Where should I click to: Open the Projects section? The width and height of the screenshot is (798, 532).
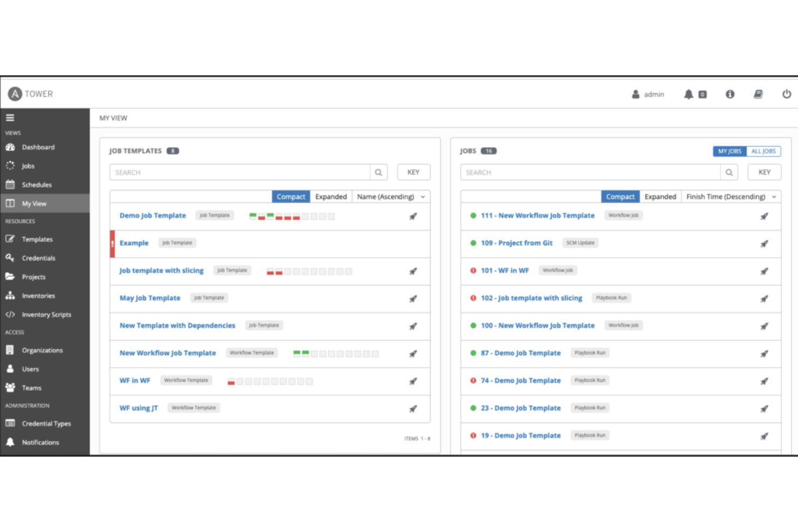click(33, 277)
